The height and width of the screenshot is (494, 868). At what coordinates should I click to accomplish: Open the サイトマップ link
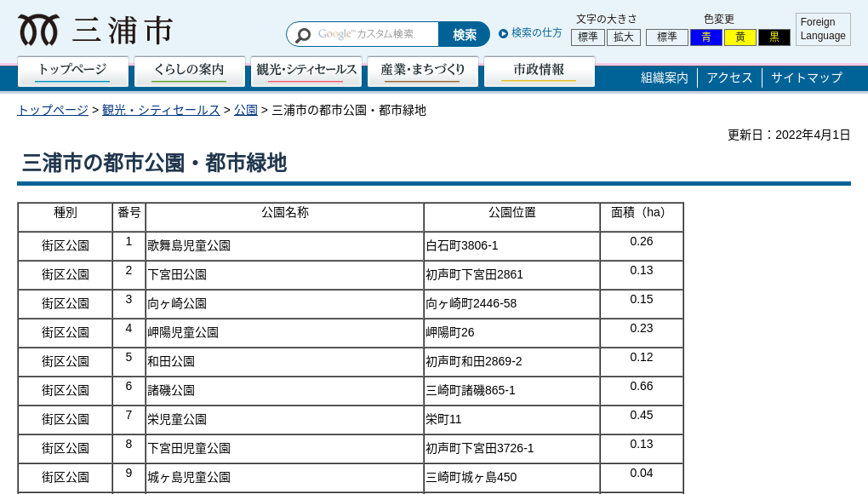pos(807,78)
